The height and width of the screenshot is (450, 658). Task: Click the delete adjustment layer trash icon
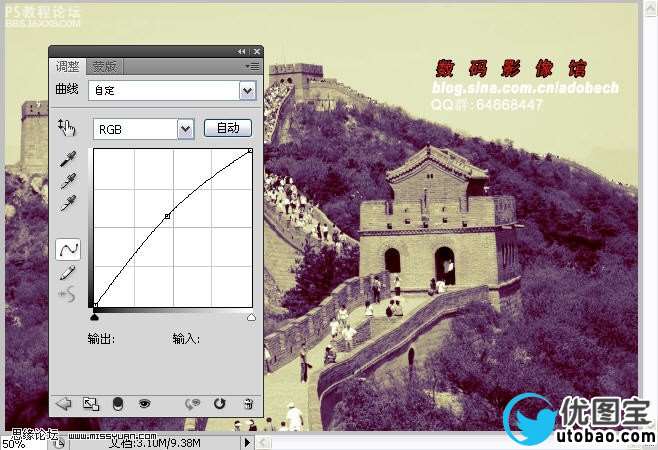248,404
